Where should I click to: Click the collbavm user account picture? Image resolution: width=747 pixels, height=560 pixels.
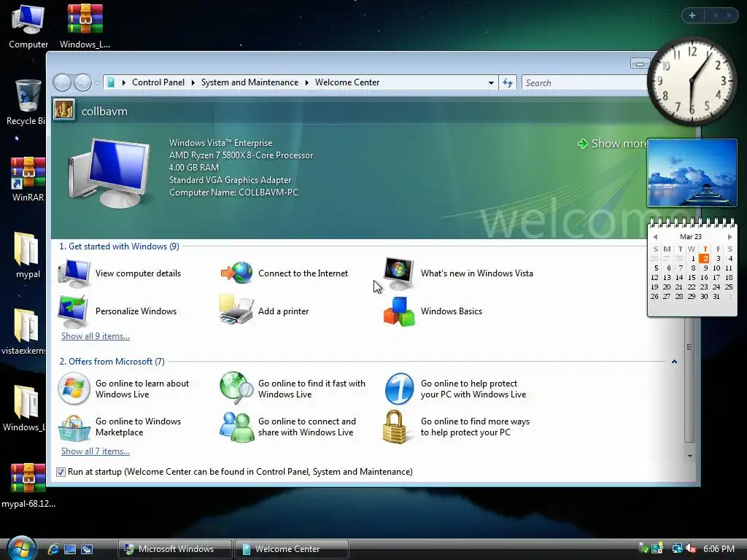click(x=64, y=110)
